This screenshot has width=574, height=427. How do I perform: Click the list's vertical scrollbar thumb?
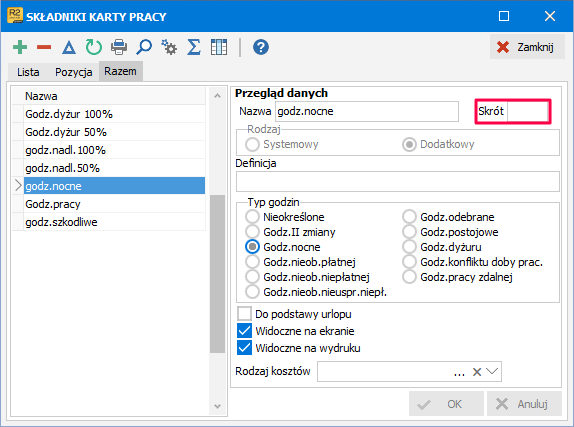click(x=217, y=274)
